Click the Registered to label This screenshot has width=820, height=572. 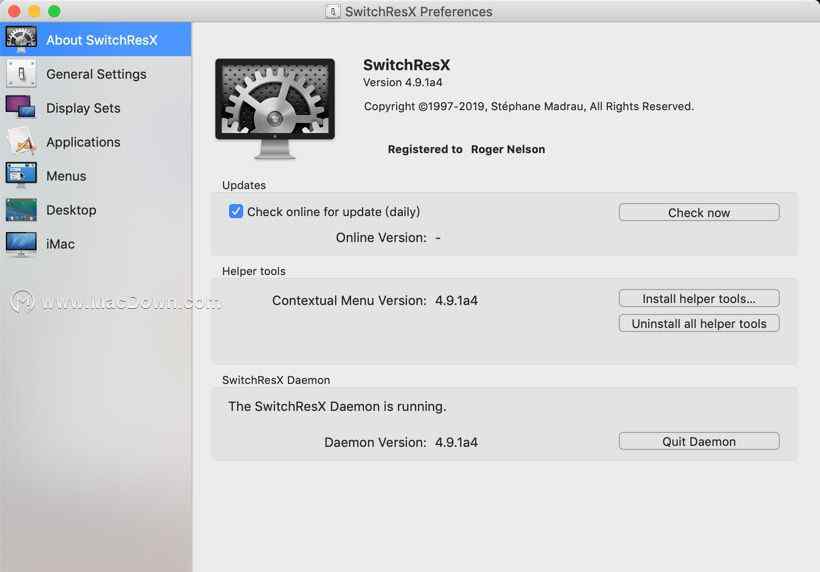click(x=425, y=149)
